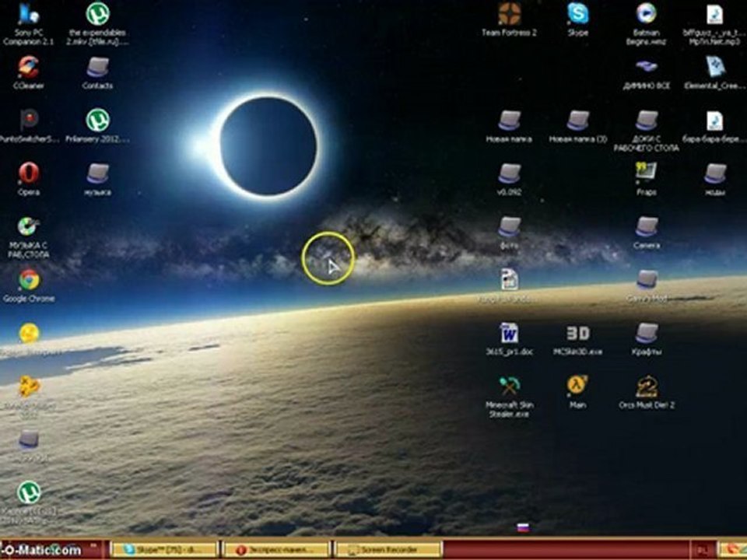Image resolution: width=747 pixels, height=560 pixels.
Task: Launch Orcs Must Die! 2
Action: pos(647,387)
